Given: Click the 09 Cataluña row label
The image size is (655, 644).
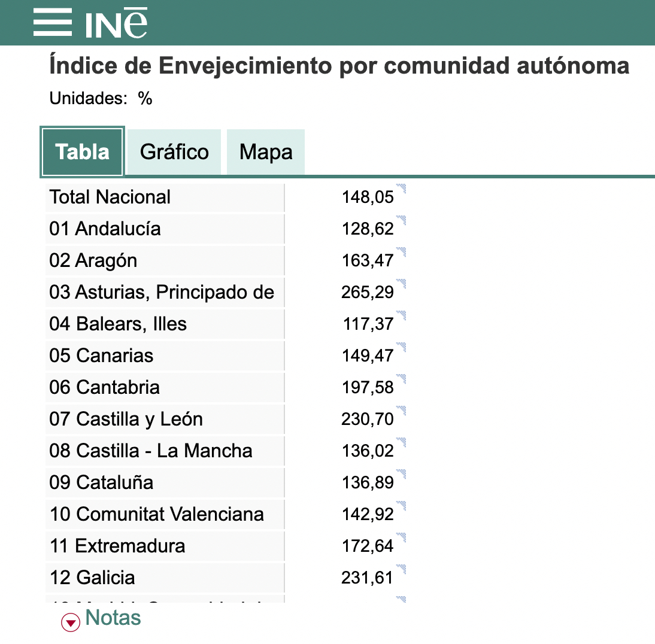Looking at the screenshot, I should [x=101, y=482].
